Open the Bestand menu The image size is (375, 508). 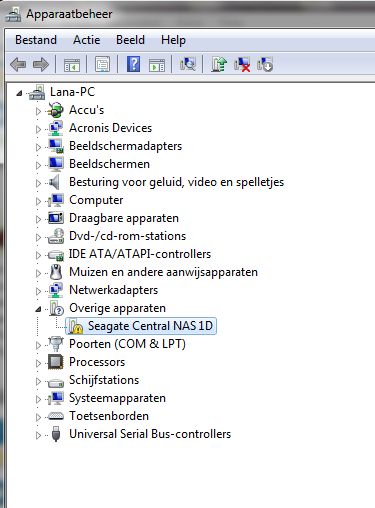[36, 40]
